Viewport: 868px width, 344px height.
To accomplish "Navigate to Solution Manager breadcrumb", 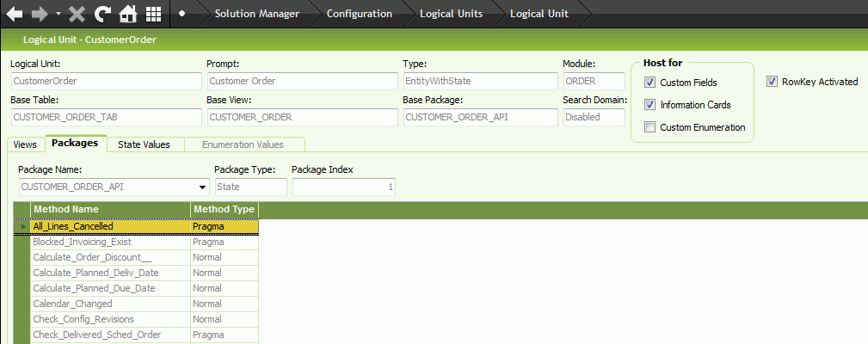I will (x=256, y=14).
